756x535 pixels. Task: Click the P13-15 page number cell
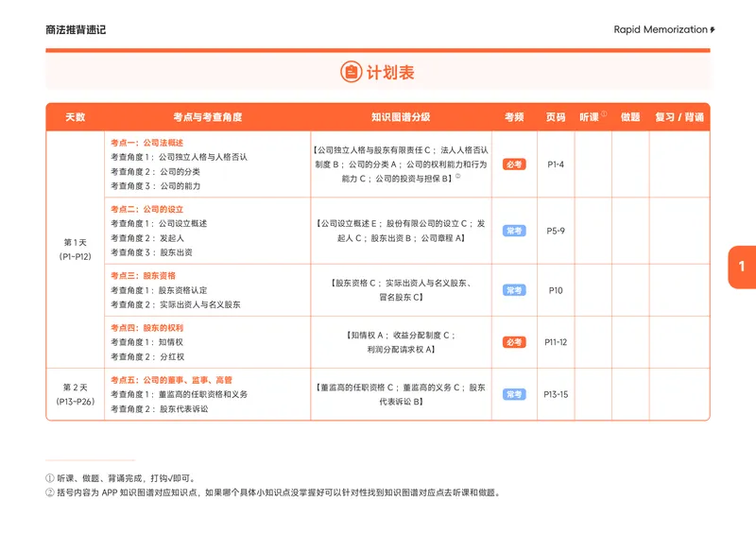[x=556, y=394]
